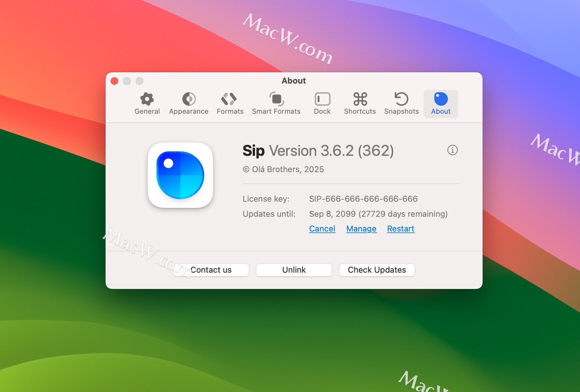The width and height of the screenshot is (580, 392).
Task: Open the Snapshots tab
Action: (x=401, y=104)
